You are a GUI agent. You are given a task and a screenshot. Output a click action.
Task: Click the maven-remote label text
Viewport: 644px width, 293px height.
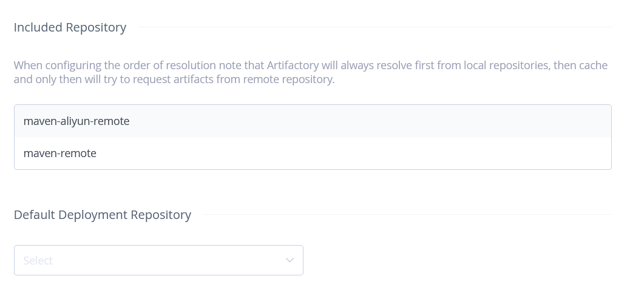pyautogui.click(x=60, y=153)
